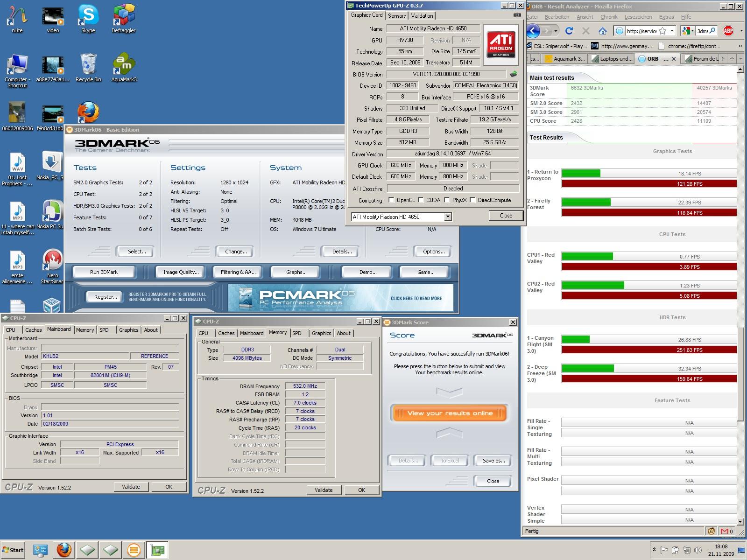Viewport: 747px width, 560px height.
Task: Click the Firefox search input field
Action: 702,31
